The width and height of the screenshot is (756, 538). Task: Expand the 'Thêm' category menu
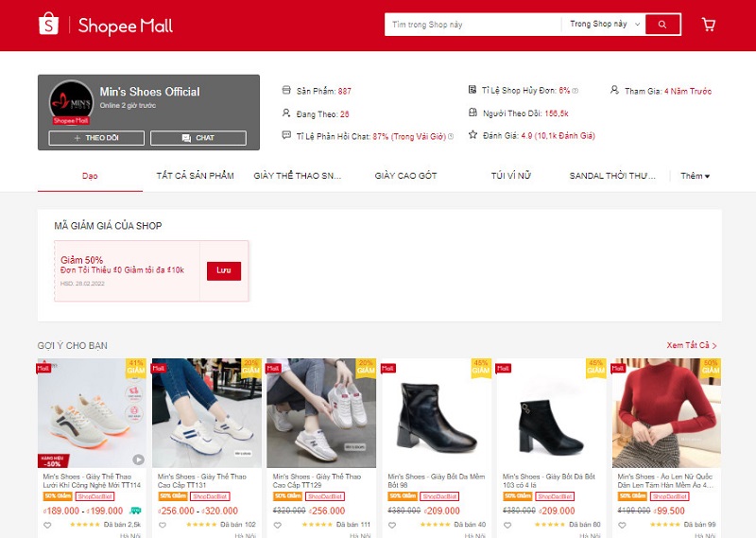coord(695,176)
